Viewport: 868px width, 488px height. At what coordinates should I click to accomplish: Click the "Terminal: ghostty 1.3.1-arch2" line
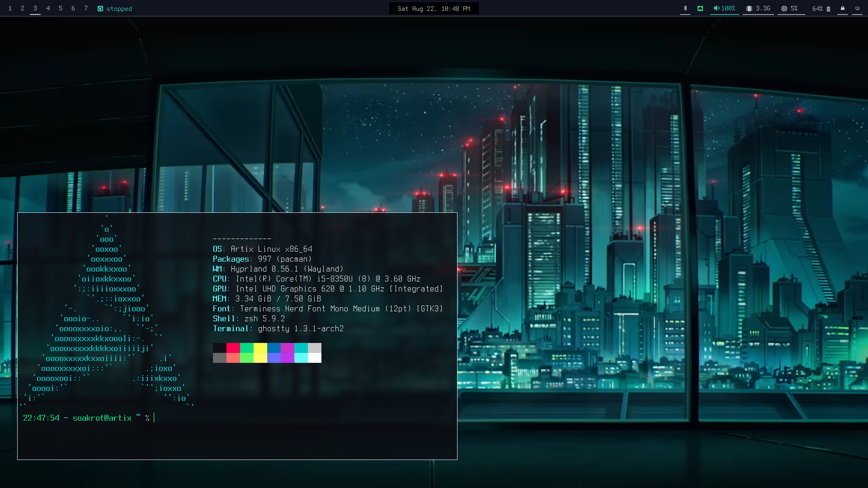pos(278,328)
